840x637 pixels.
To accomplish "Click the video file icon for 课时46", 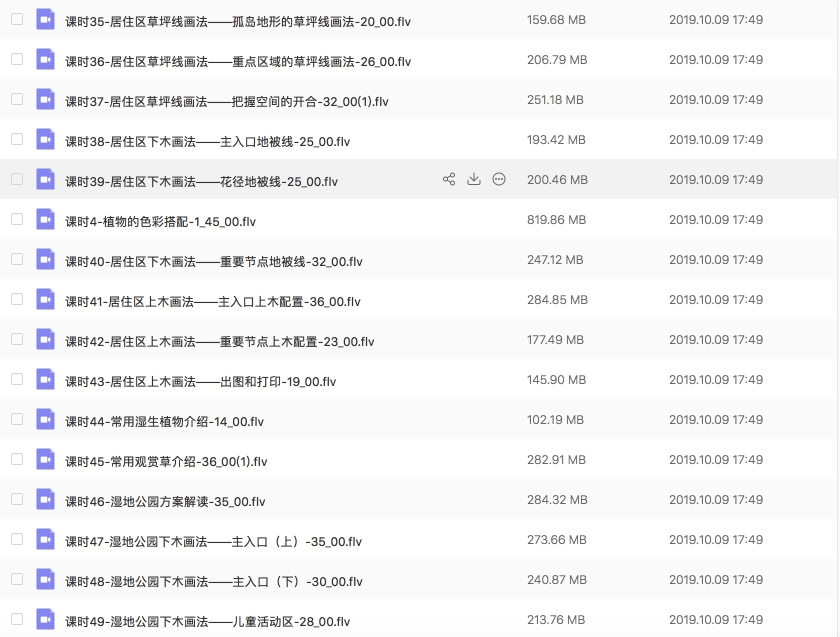I will coord(45,499).
